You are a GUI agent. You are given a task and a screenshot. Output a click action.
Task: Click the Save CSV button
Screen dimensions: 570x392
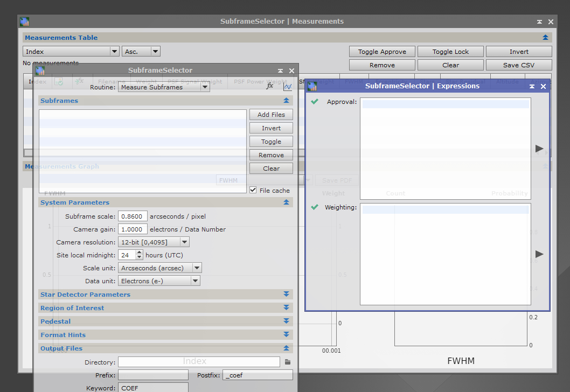pyautogui.click(x=518, y=65)
